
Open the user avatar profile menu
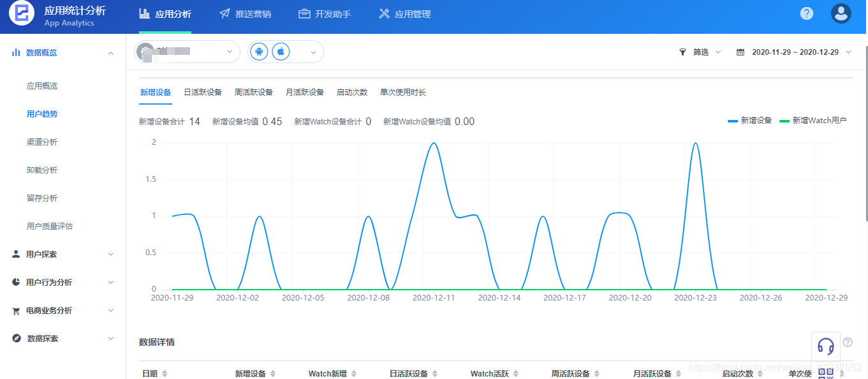[x=841, y=13]
